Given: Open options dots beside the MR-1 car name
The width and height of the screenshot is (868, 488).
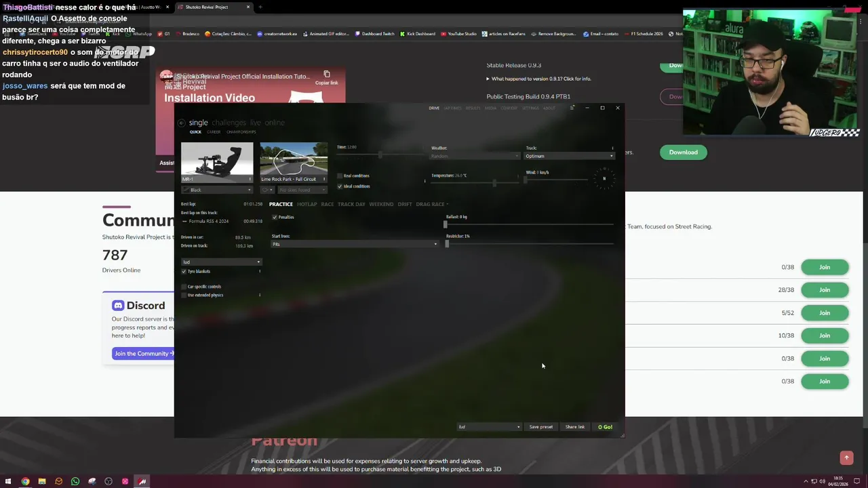Looking at the screenshot, I should tap(250, 179).
